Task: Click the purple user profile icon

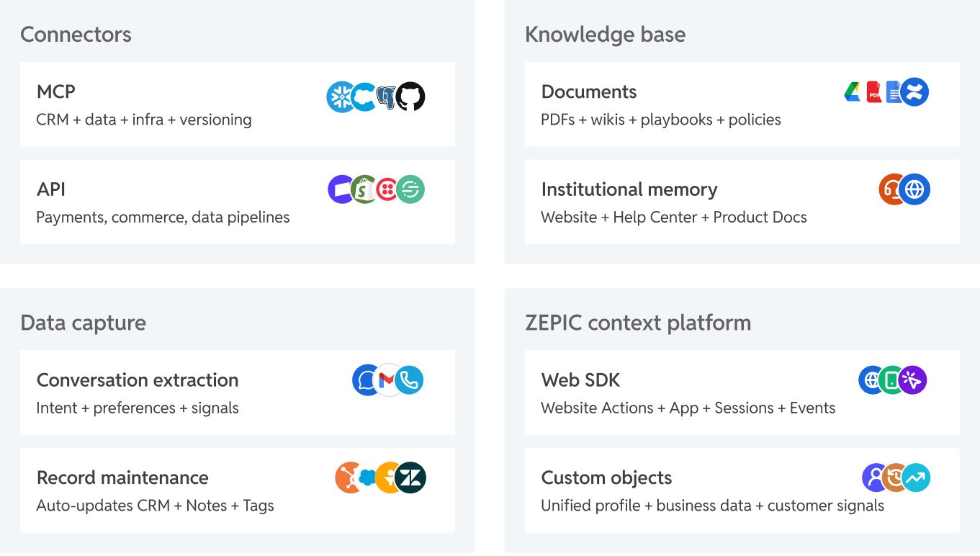Action: tap(876, 477)
